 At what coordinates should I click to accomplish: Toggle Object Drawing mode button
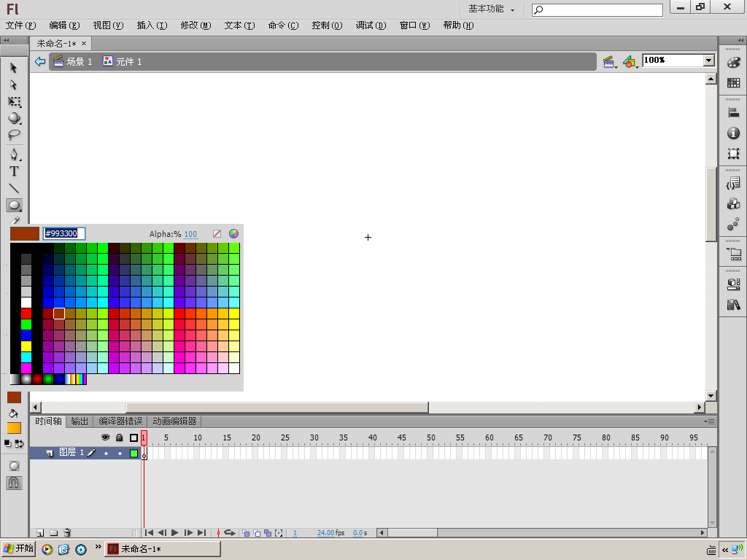(x=14, y=466)
